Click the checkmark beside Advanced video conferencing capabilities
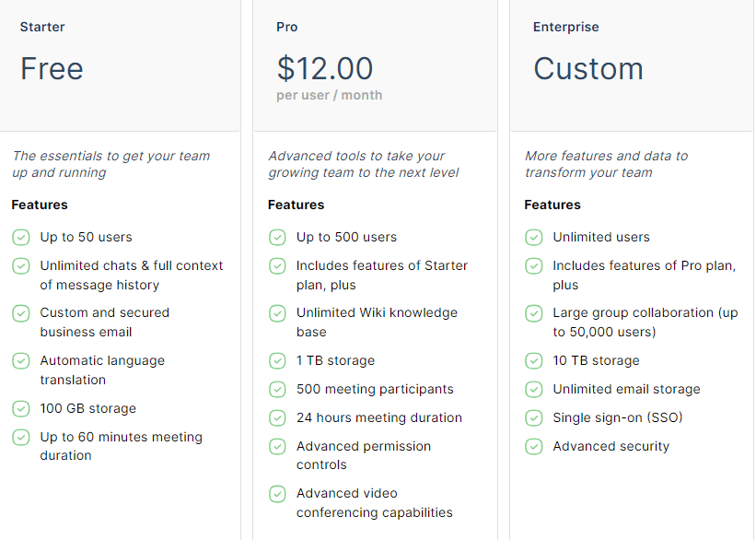Viewport: 756px width, 540px height. tap(277, 494)
